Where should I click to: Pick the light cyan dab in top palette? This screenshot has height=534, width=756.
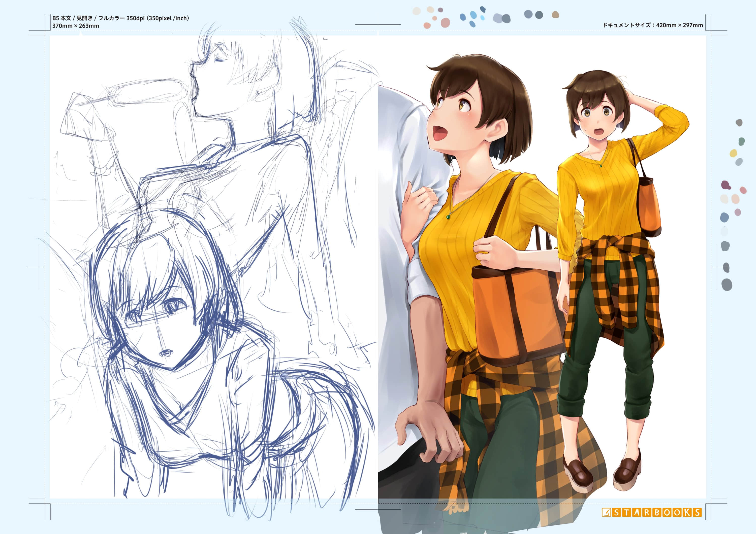(482, 17)
